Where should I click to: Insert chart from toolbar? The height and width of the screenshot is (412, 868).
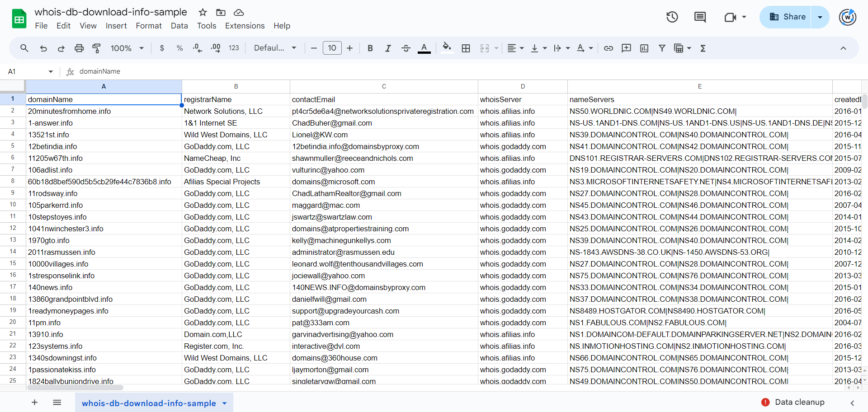tap(644, 48)
